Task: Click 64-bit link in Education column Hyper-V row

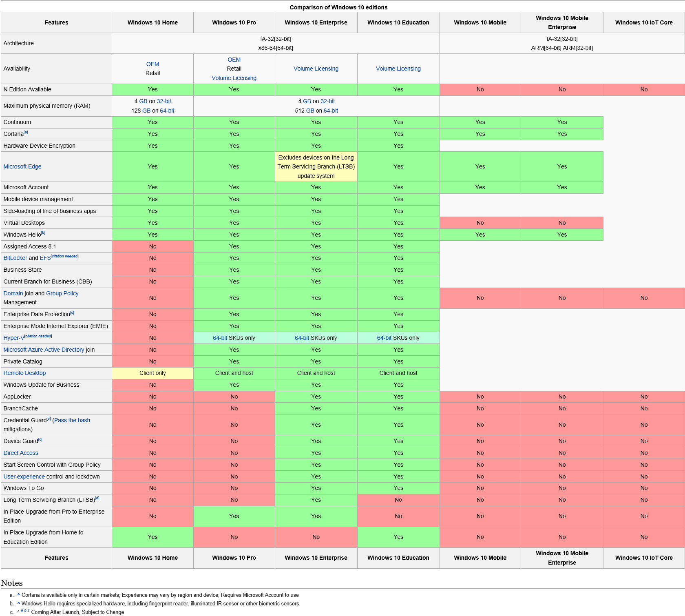Action: 384,338
